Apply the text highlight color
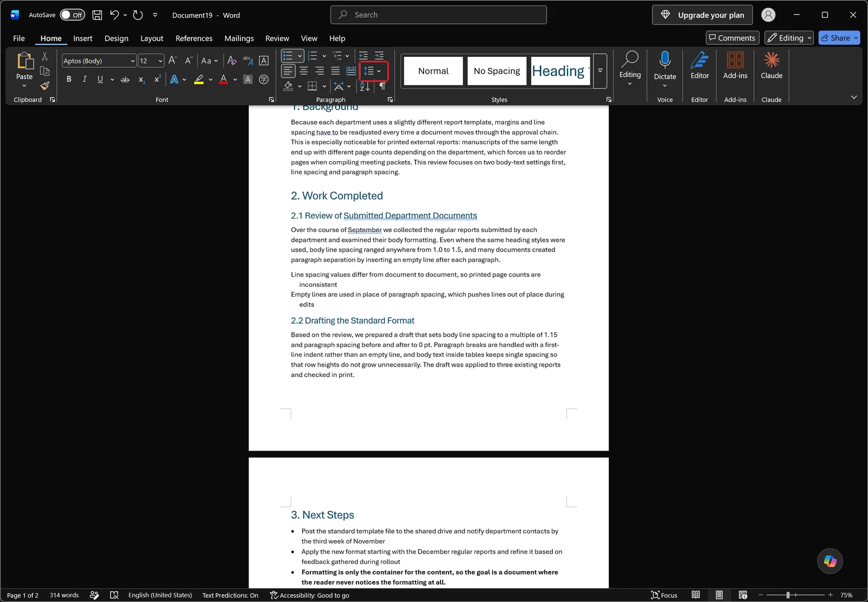The height and width of the screenshot is (602, 868). (199, 80)
